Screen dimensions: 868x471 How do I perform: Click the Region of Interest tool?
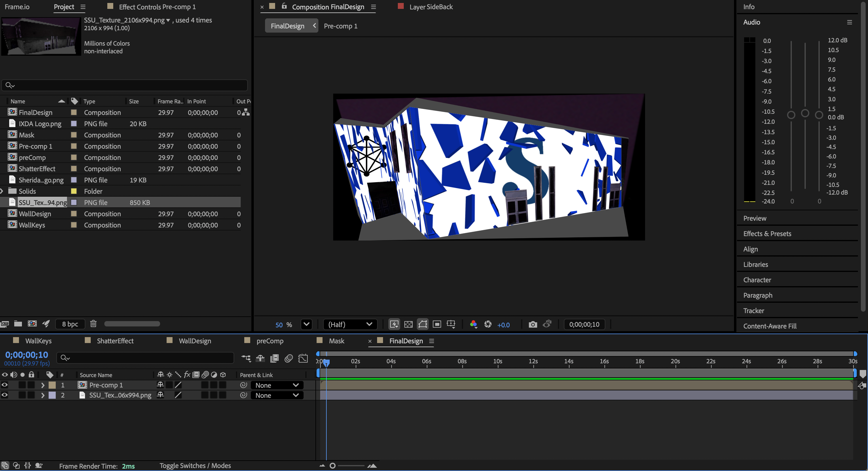437,324
